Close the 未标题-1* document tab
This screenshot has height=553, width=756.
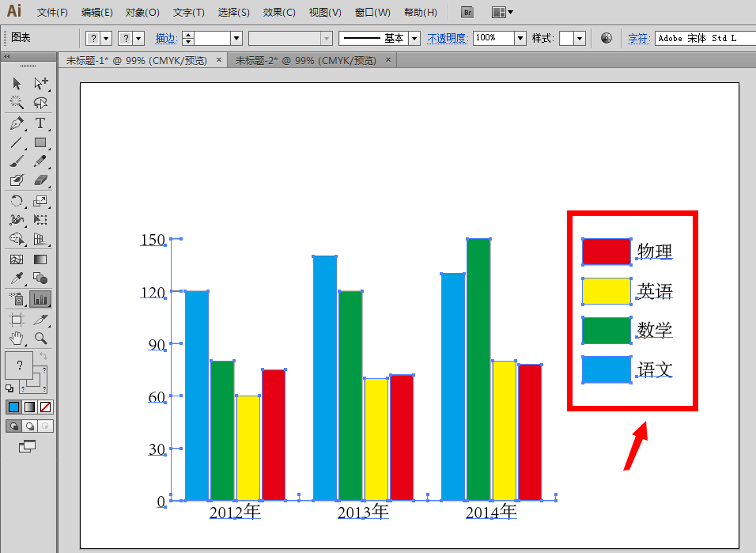tap(219, 60)
